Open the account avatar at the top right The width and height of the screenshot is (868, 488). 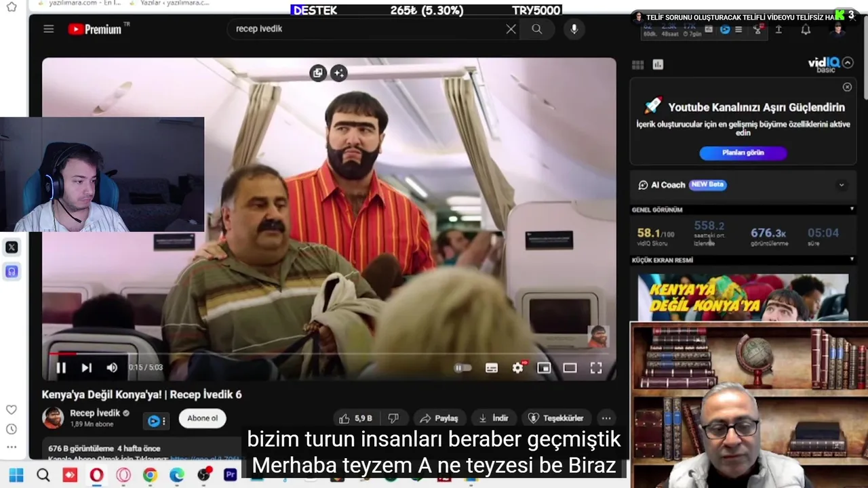[x=838, y=30]
